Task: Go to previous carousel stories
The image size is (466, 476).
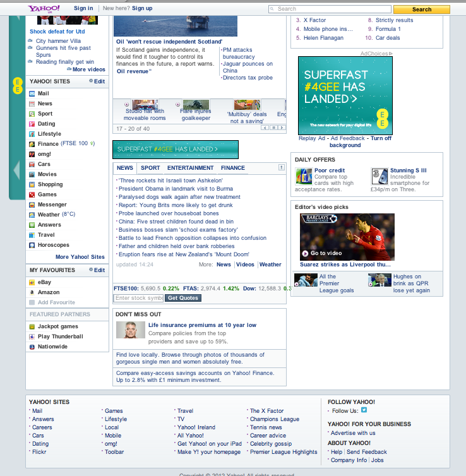Action: click(x=265, y=128)
